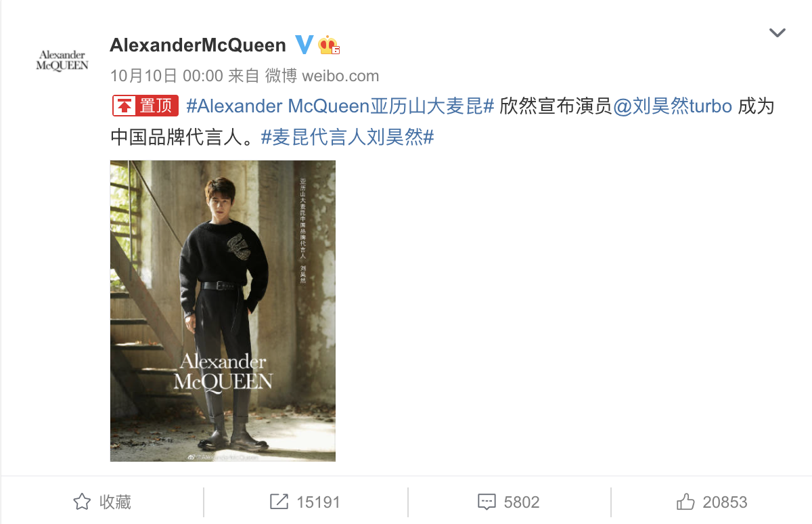The width and height of the screenshot is (812, 524).
Task: Click the red pinned 置顶 tag
Action: pyautogui.click(x=145, y=106)
